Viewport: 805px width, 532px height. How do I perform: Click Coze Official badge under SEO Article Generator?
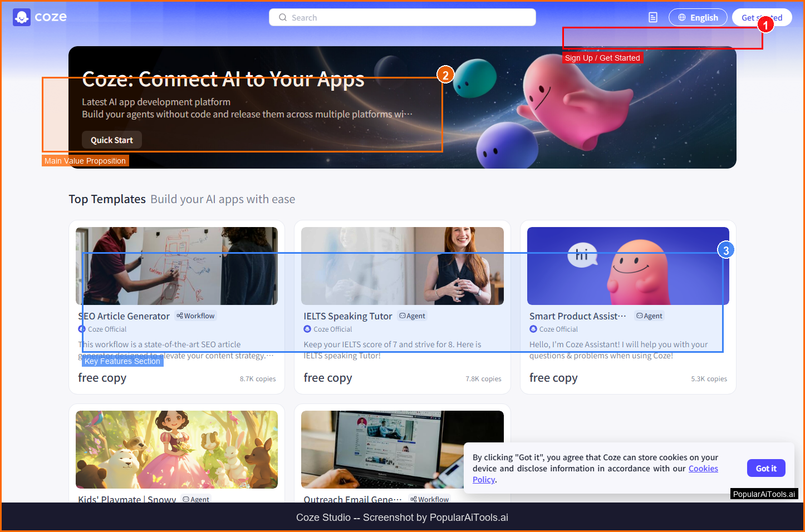click(102, 329)
